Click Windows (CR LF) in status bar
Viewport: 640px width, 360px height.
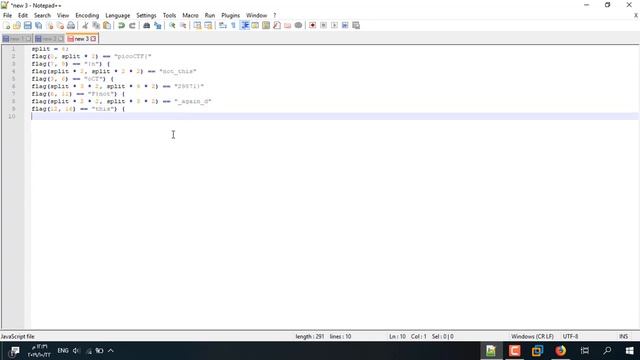tap(532, 336)
